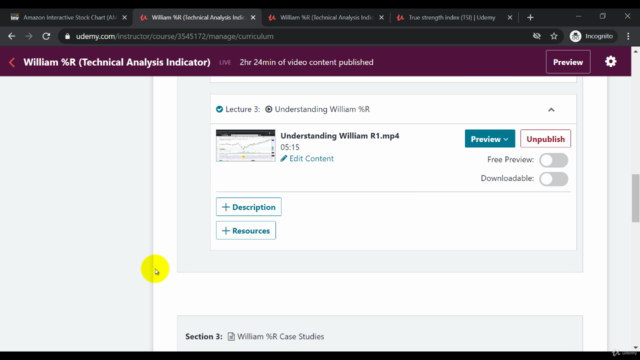Click the 05:15 video duration

point(290,147)
